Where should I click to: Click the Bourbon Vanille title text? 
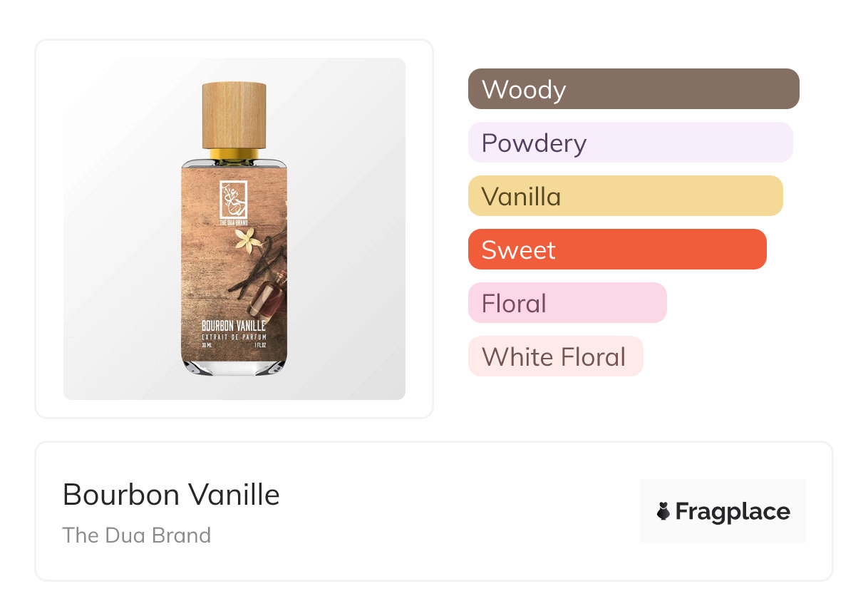pos(171,494)
